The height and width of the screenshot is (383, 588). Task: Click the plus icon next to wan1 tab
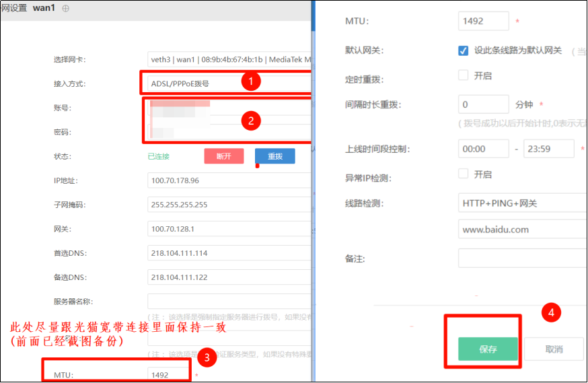pyautogui.click(x=66, y=8)
